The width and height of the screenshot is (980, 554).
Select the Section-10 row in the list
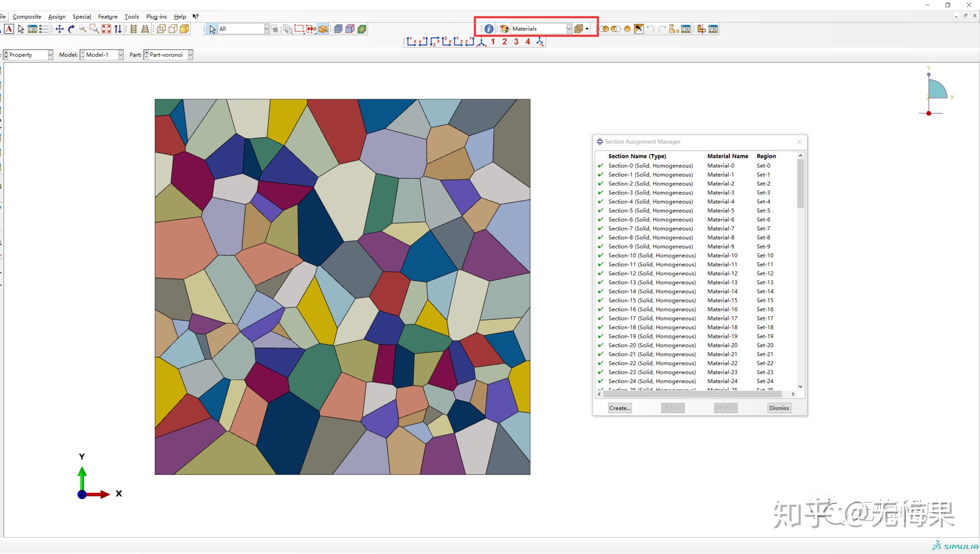pyautogui.click(x=652, y=256)
